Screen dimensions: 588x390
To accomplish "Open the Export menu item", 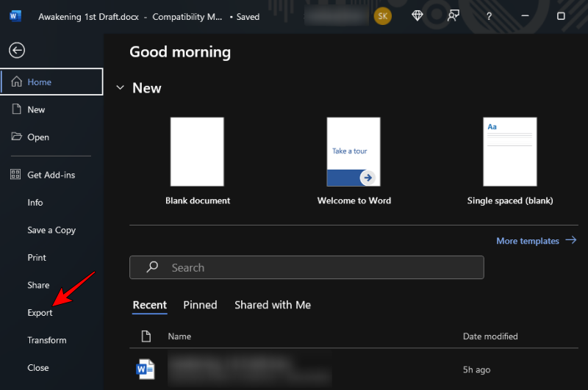I will [40, 313].
